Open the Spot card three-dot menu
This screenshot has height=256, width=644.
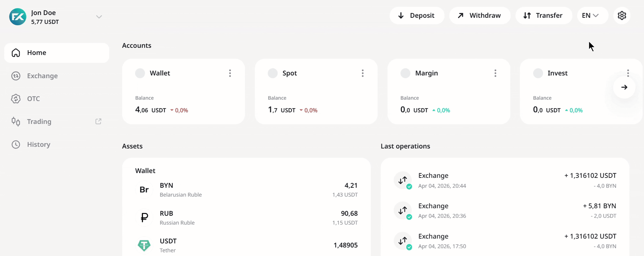coord(363,73)
